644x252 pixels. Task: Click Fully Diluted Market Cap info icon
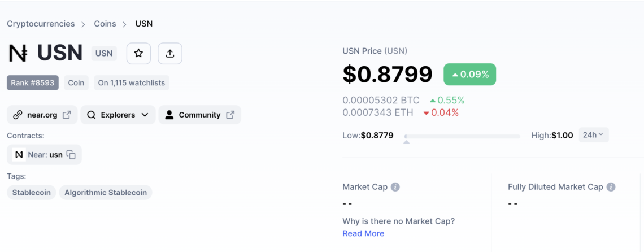coord(611,187)
